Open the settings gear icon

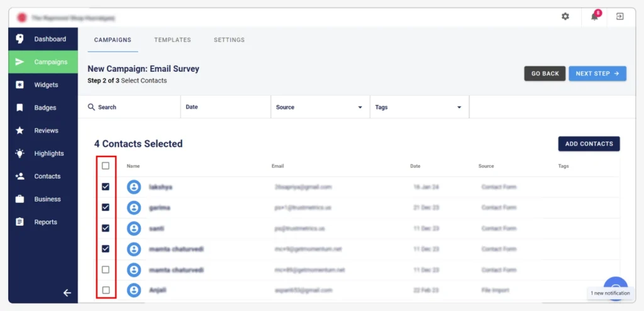[565, 16]
